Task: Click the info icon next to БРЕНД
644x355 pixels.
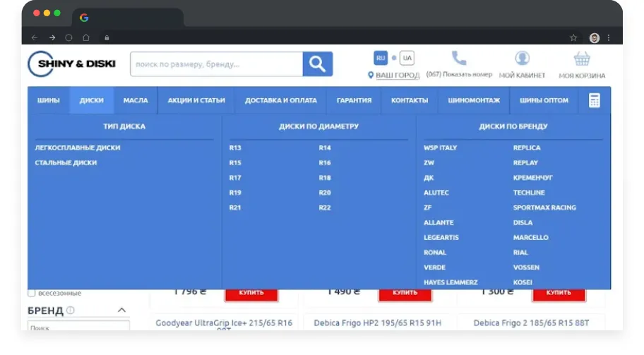Action: [70, 311]
